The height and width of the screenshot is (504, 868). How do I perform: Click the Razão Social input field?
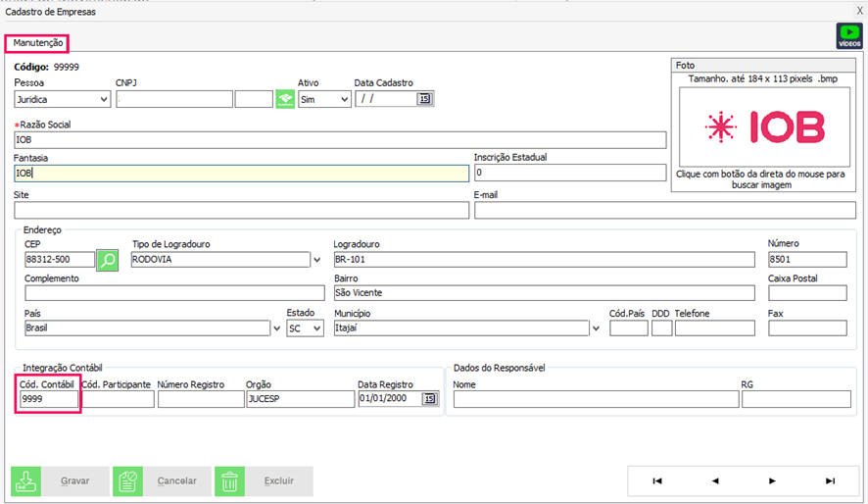click(340, 140)
